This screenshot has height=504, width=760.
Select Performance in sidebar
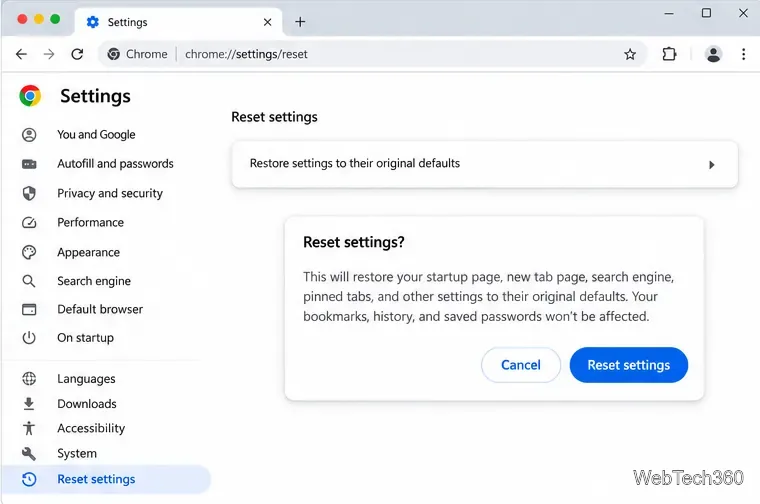coord(90,222)
